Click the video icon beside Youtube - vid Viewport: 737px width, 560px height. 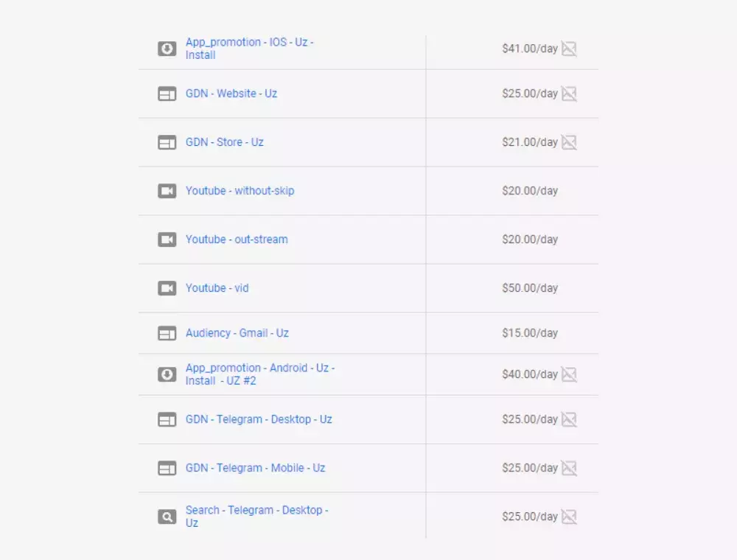tap(167, 288)
